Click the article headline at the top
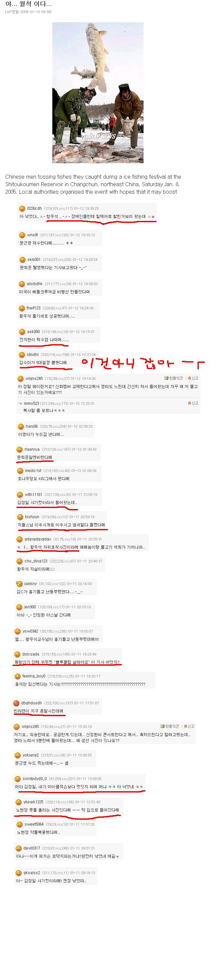 28,4
